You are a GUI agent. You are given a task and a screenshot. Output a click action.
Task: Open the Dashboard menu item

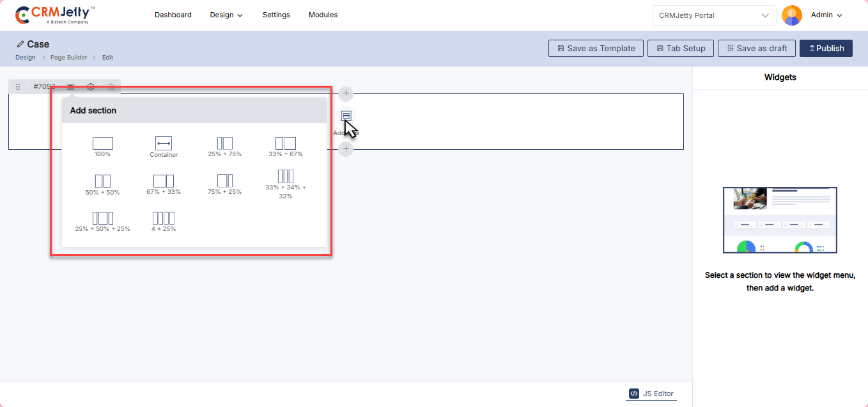tap(173, 15)
